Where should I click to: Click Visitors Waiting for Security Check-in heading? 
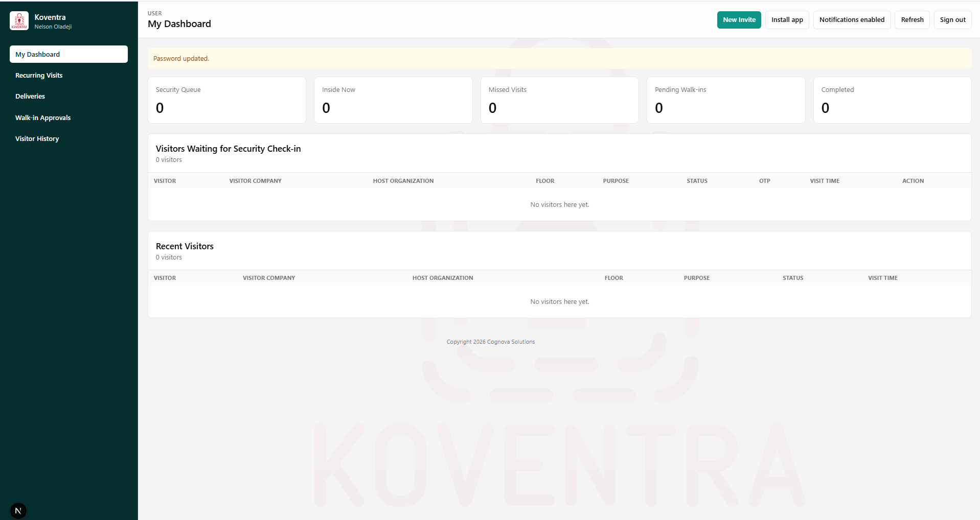point(228,149)
